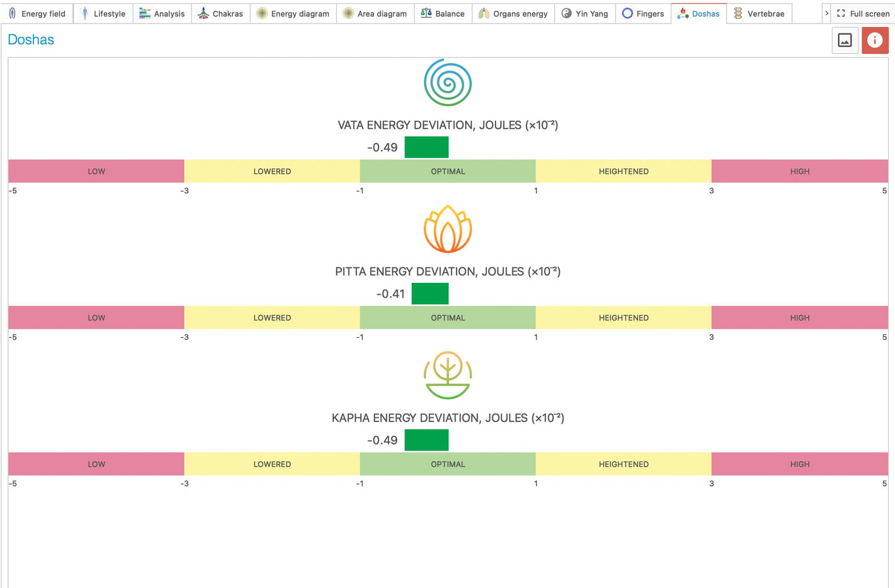Click the Vata HIGH range segment
The width and height of the screenshot is (895, 588).
pyautogui.click(x=800, y=171)
